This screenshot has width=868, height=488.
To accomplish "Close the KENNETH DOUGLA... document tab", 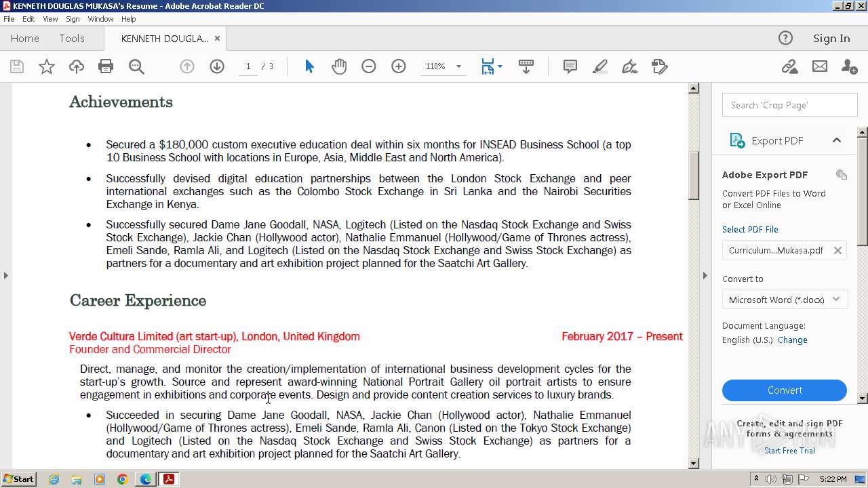I will coord(217,39).
